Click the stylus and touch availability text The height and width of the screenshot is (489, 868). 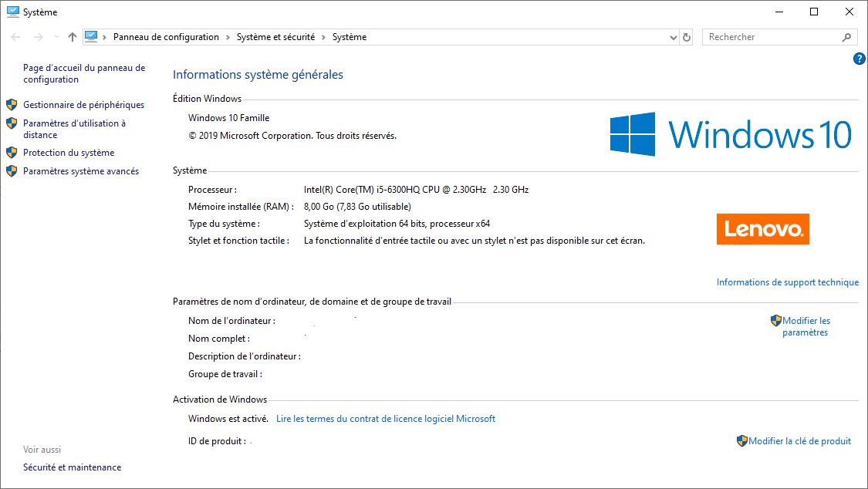pos(475,241)
